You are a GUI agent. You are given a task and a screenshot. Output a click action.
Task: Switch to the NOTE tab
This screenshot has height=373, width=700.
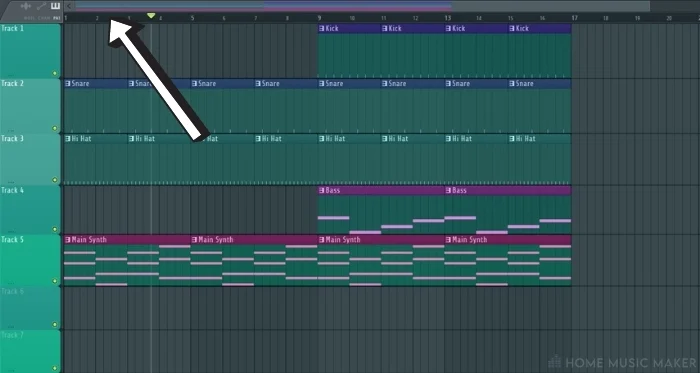tap(30, 18)
